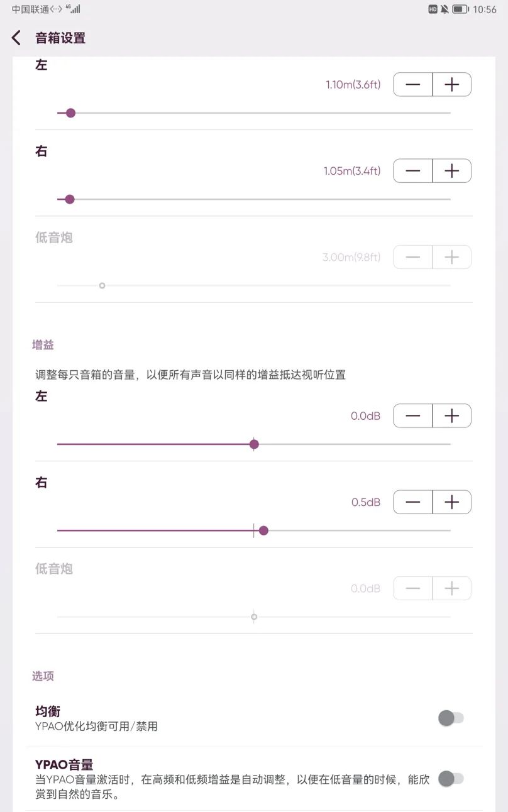Tap the 音箱设置 page title
Screen dimensions: 508x812
click(60, 38)
